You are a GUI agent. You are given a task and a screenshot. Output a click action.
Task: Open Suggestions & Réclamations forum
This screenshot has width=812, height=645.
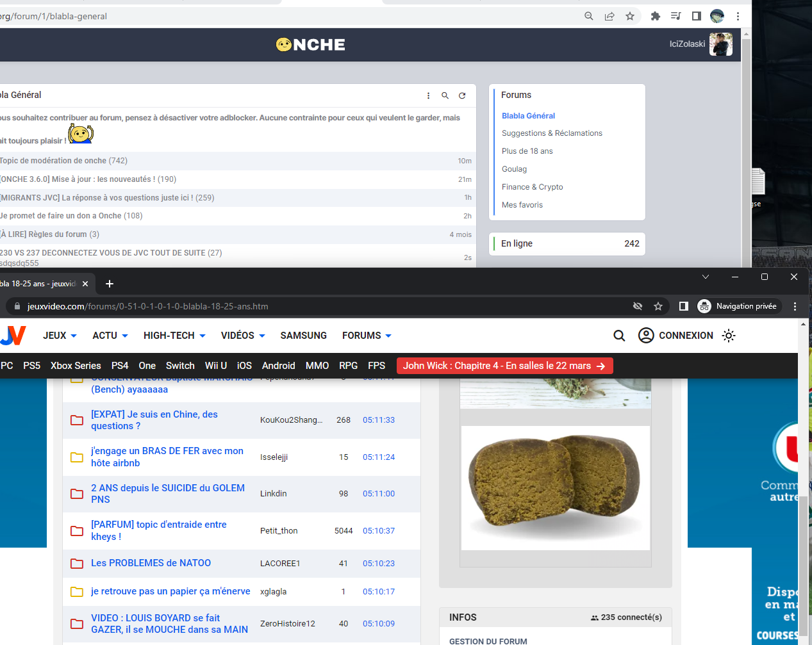pos(552,133)
